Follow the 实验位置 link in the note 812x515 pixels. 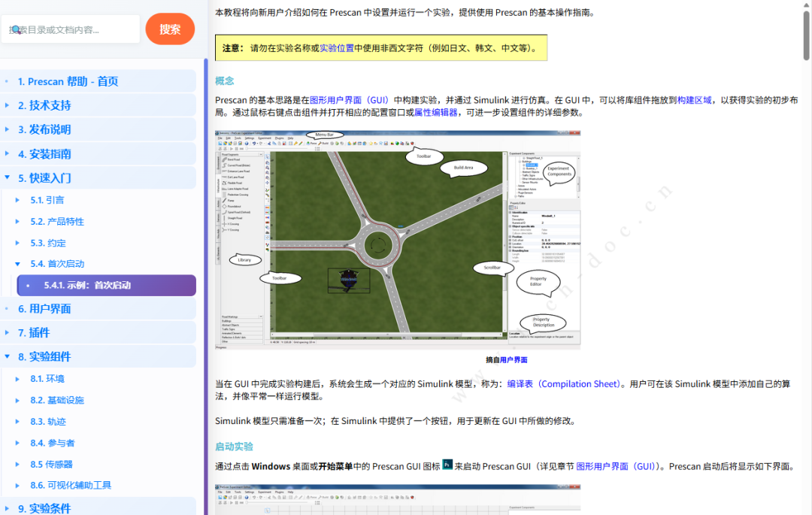337,48
